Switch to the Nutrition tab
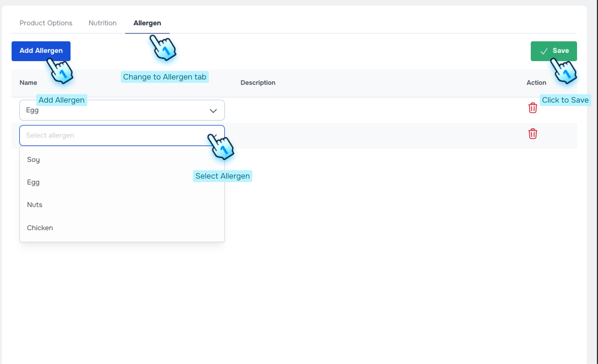 tap(102, 23)
